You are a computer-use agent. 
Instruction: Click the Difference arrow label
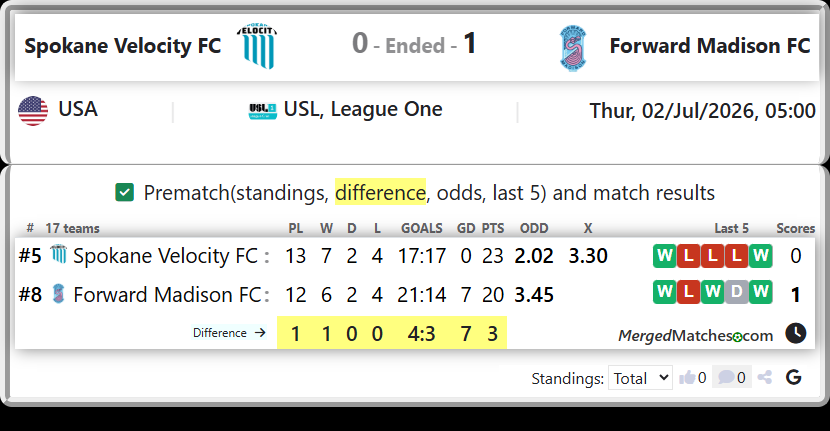[x=229, y=333]
